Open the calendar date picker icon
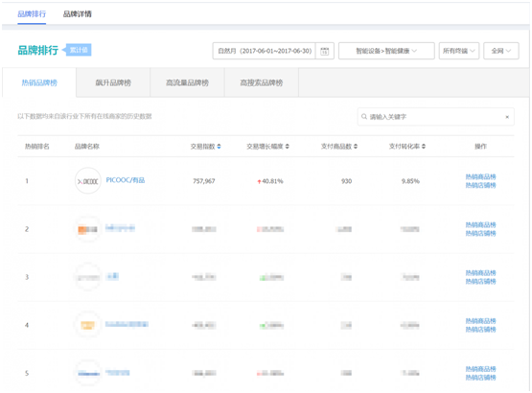 [x=325, y=51]
